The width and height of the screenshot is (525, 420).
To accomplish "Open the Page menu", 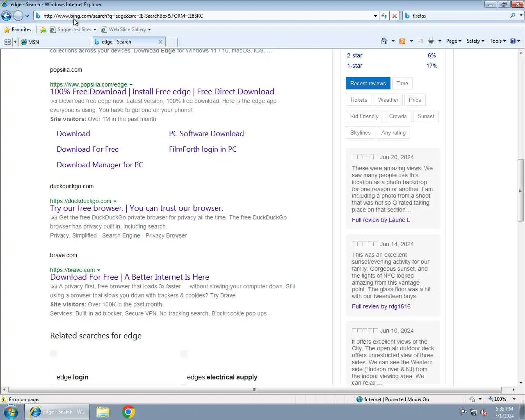I will tap(454, 41).
